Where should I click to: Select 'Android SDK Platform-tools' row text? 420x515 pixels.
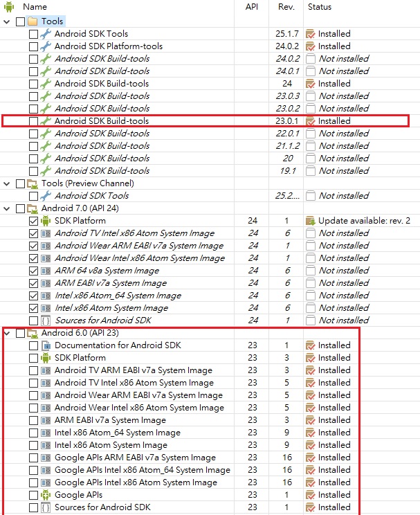point(109,46)
